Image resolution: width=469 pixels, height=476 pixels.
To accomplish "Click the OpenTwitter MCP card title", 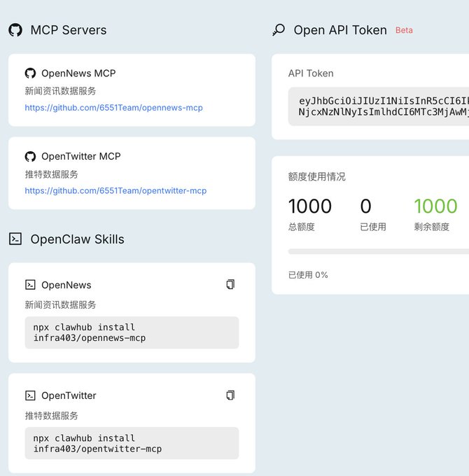I will coord(80,157).
